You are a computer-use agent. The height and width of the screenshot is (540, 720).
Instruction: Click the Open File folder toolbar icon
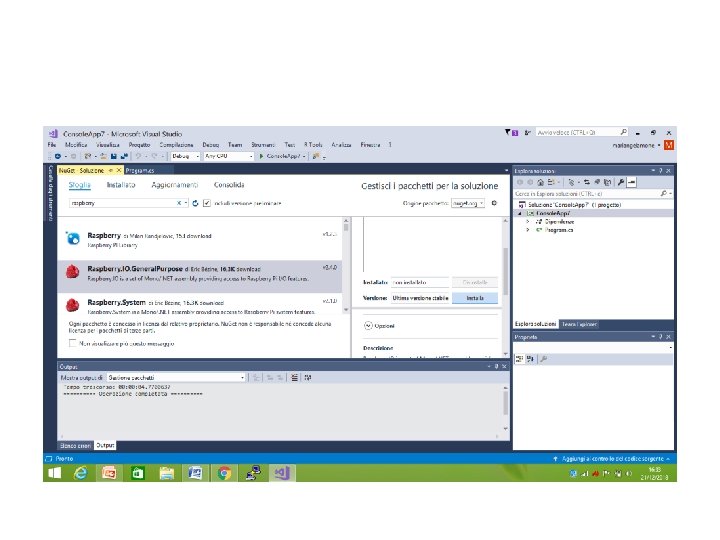coord(103,156)
